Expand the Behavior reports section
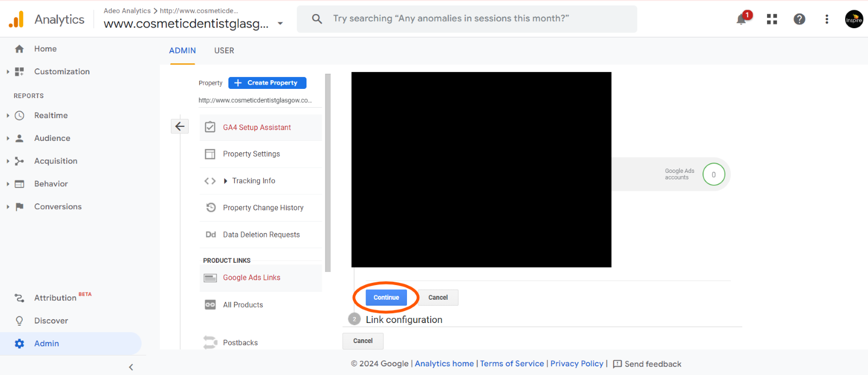The width and height of the screenshot is (868, 375). [8, 184]
